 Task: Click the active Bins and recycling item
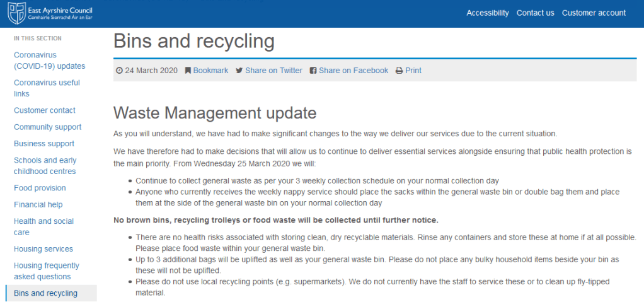coord(46,293)
